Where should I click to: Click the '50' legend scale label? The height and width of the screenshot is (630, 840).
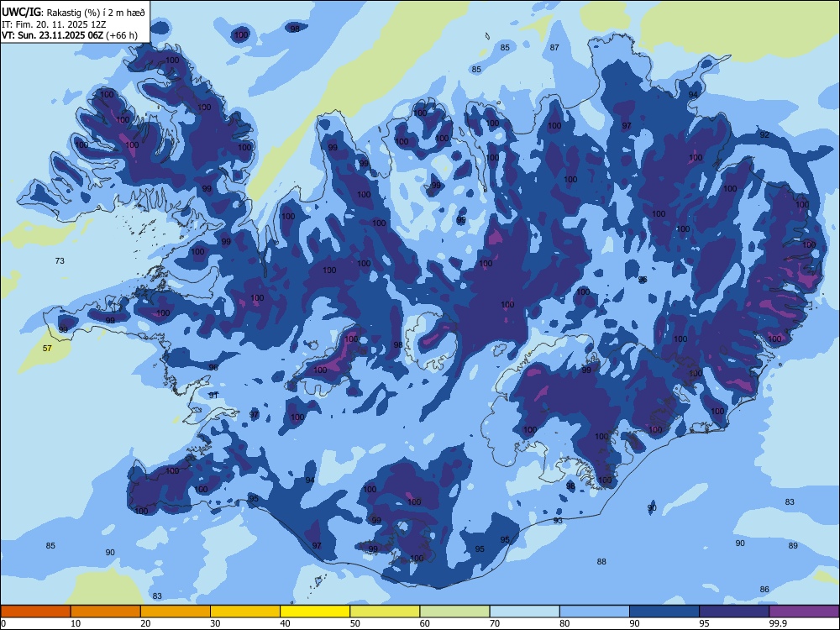tap(355, 623)
